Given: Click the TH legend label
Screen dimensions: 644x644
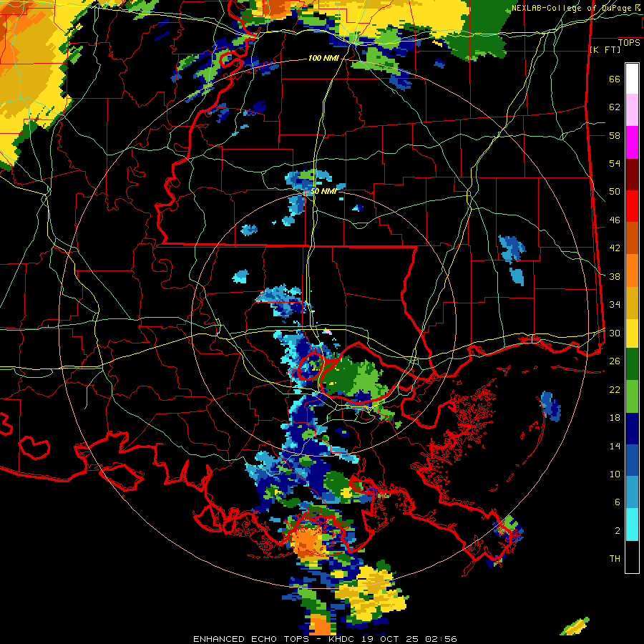Looking at the screenshot, I should tap(615, 559).
